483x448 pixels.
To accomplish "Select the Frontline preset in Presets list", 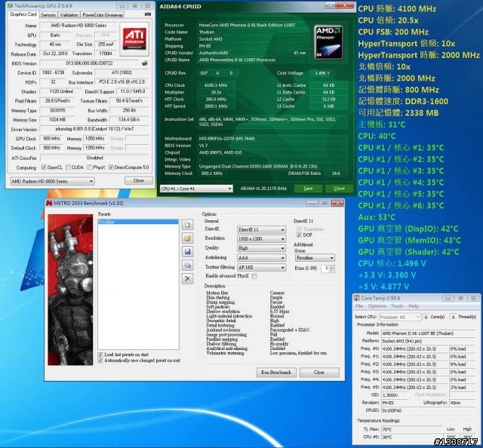I will 138,222.
